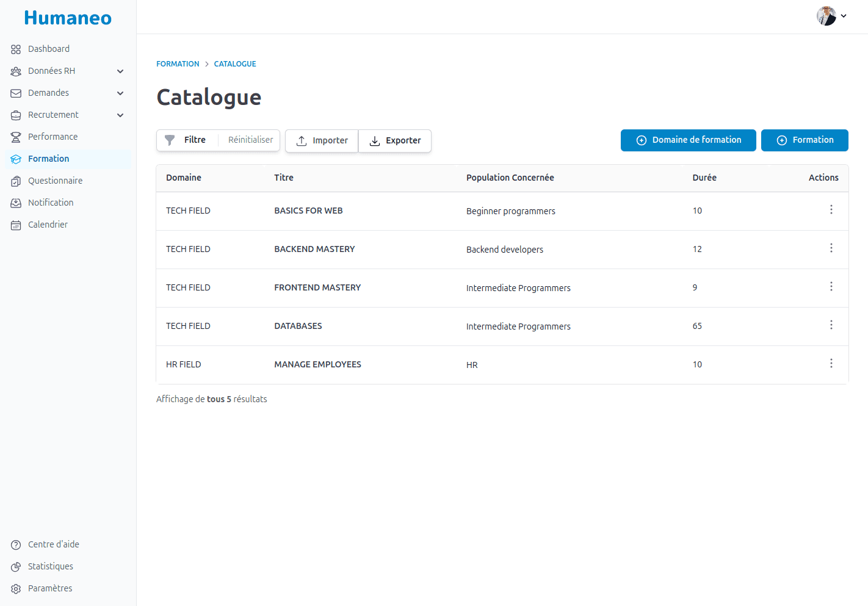The height and width of the screenshot is (606, 868).
Task: Click the Notification icon in sidebar
Action: [x=16, y=203]
